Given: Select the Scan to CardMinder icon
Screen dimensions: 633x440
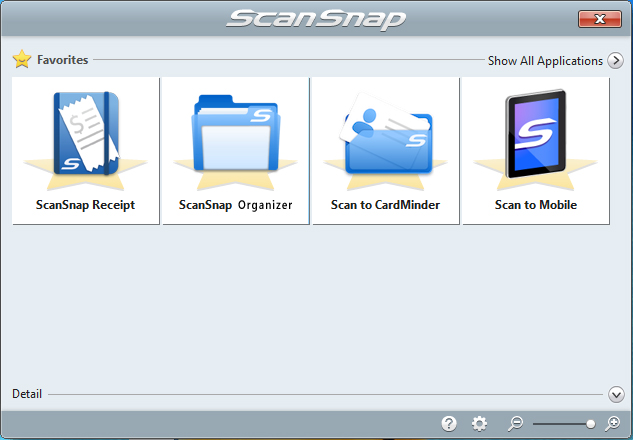Looking at the screenshot, I should pos(386,133).
